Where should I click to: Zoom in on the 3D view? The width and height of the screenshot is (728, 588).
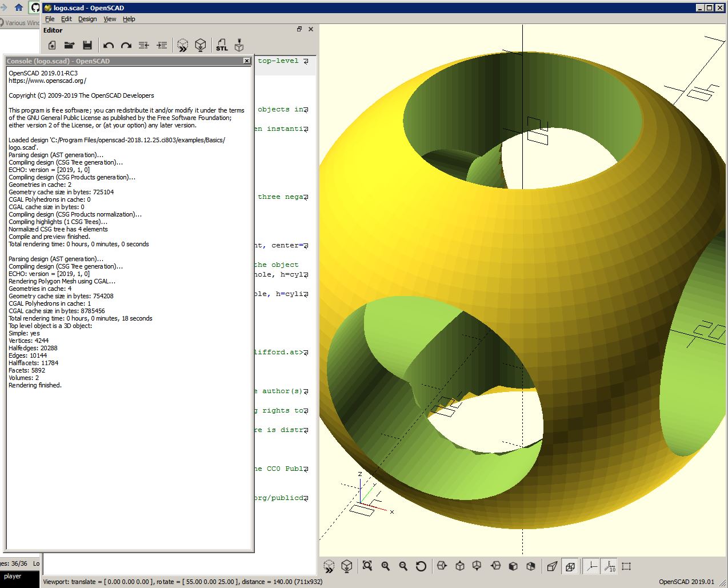386,566
